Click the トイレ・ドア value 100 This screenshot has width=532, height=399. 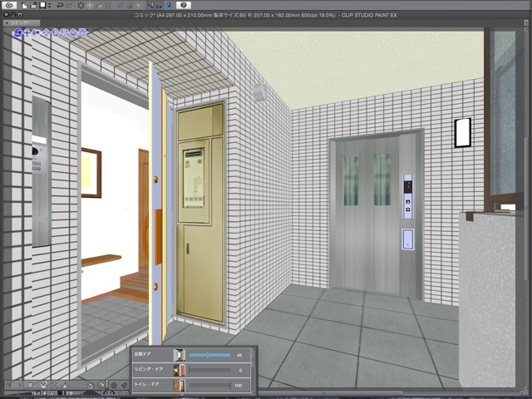click(x=239, y=385)
